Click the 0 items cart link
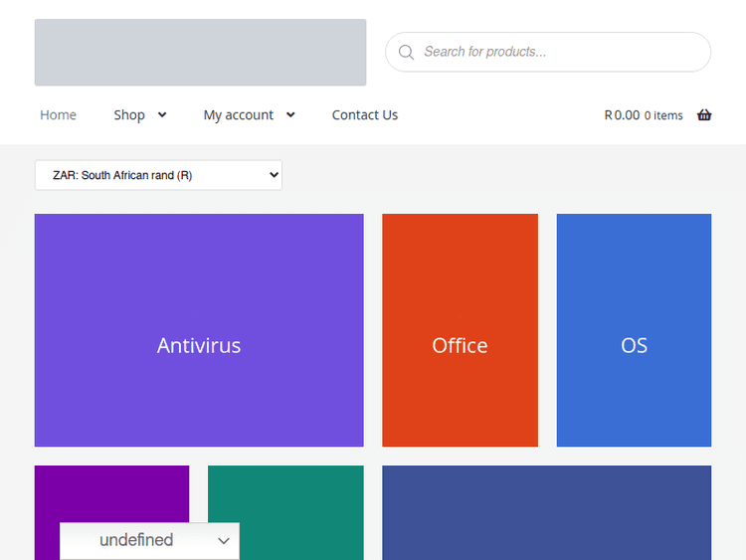This screenshot has height=560, width=746. (x=663, y=115)
